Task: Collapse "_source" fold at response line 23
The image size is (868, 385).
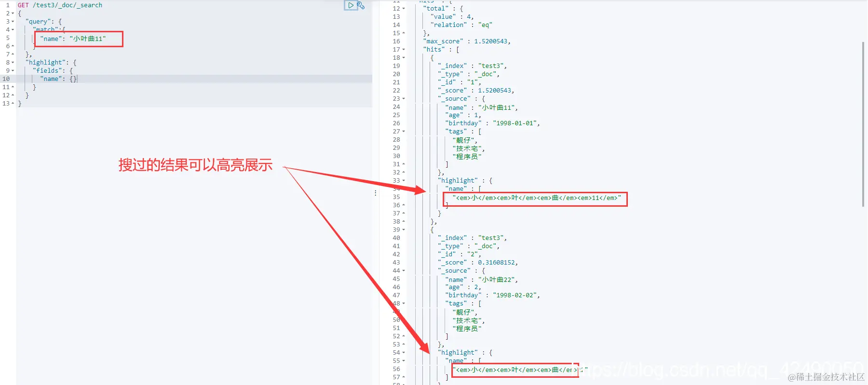Action: pos(404,99)
